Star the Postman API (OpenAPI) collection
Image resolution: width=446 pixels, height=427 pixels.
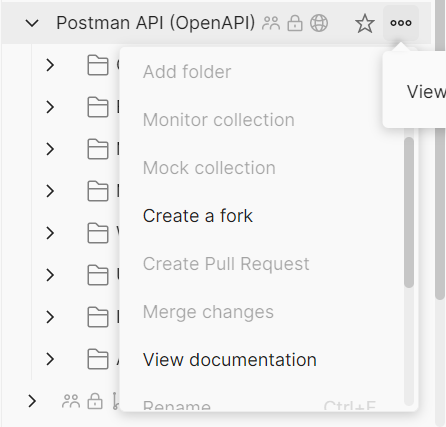point(365,23)
